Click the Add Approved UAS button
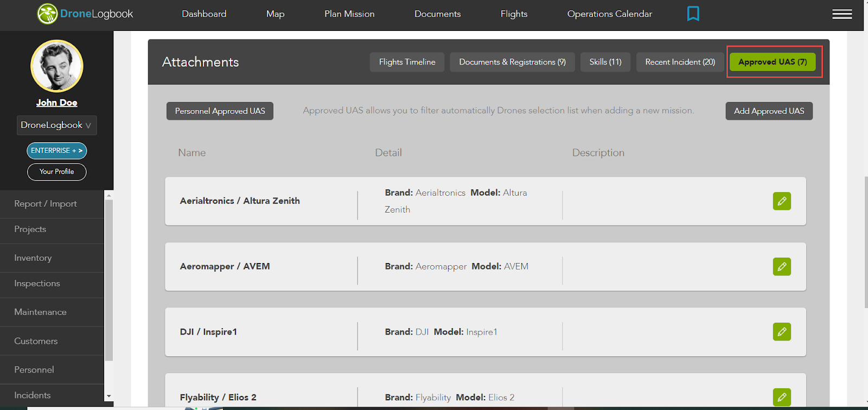This screenshot has height=410, width=868. (769, 111)
